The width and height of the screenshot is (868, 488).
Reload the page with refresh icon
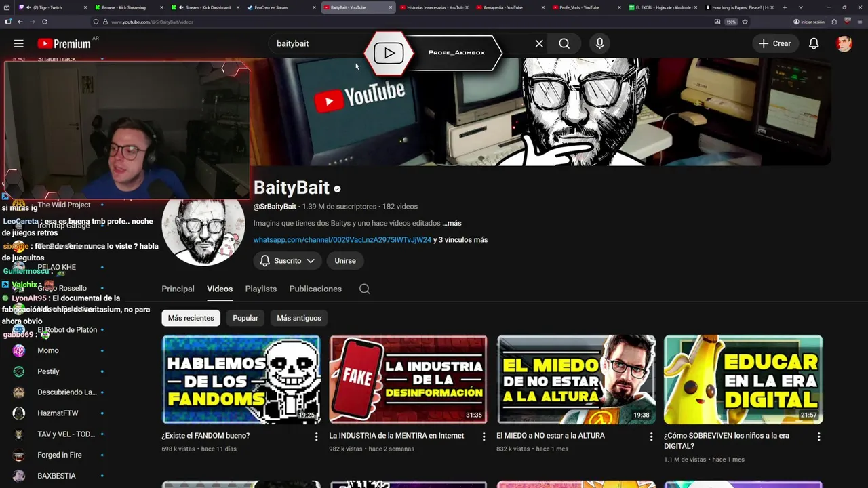pos(45,22)
